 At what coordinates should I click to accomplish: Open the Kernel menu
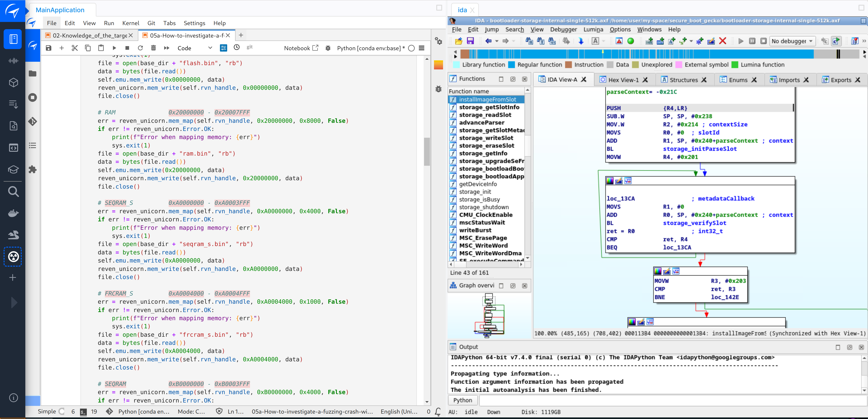coord(131,23)
